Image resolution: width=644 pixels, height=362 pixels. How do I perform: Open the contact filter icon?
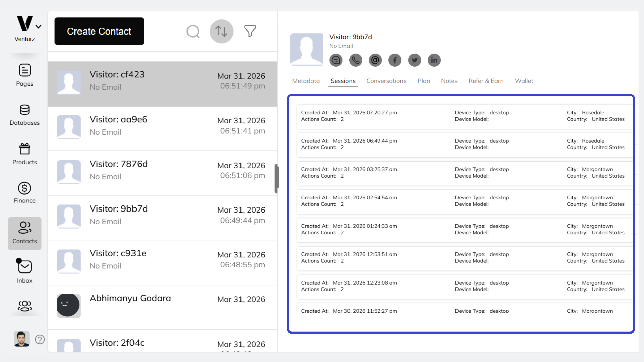pyautogui.click(x=250, y=31)
